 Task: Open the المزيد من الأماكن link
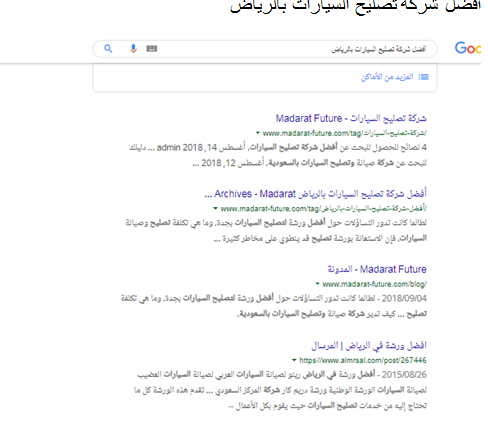point(387,77)
